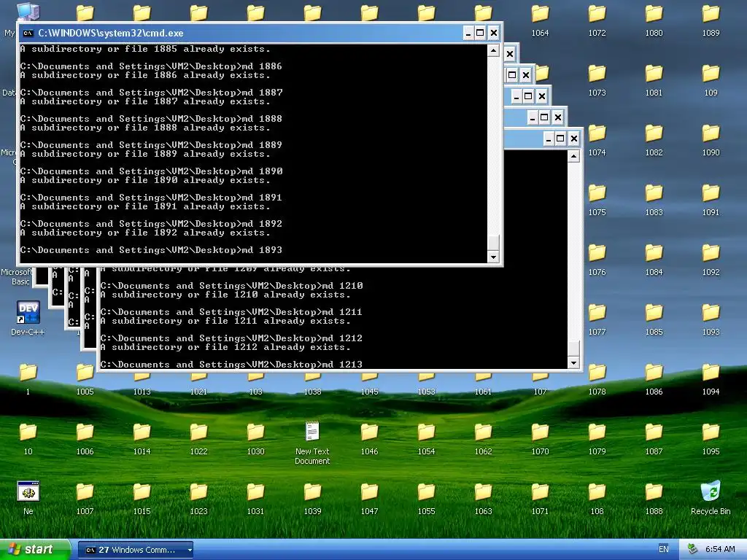Open the 27 Windows Command taskbar group
The width and height of the screenshot is (747, 560).
135,550
